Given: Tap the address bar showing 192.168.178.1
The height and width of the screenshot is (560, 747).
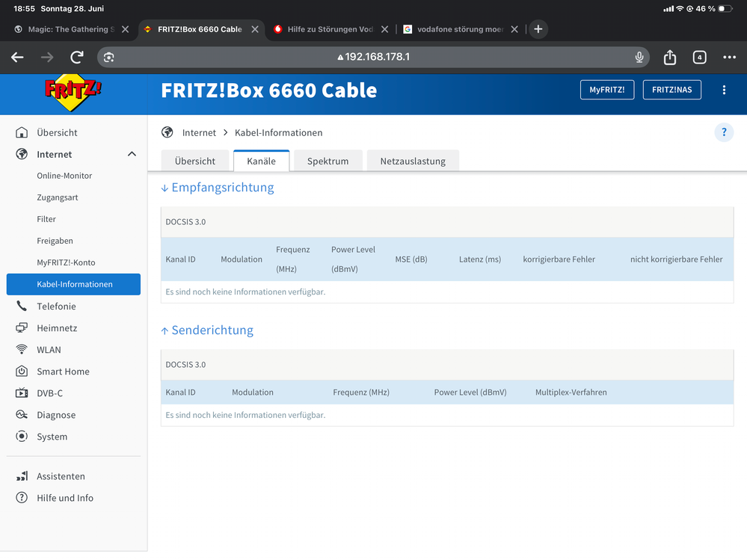Looking at the screenshot, I should 373,57.
